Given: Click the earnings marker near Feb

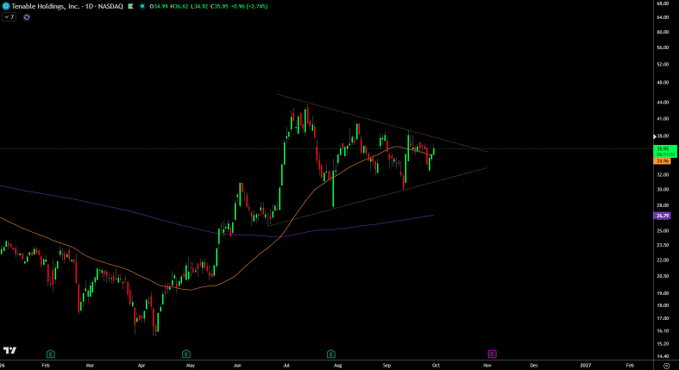Looking at the screenshot, I should click(51, 354).
